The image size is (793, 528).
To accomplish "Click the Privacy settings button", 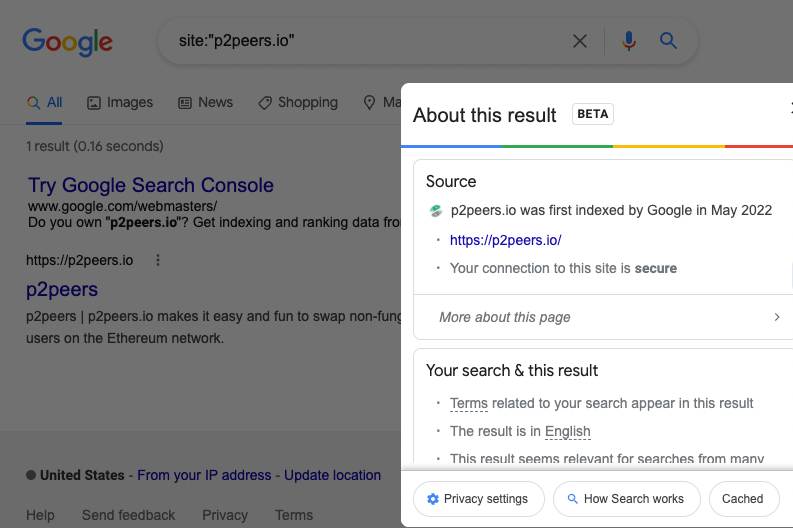I will tap(479, 499).
